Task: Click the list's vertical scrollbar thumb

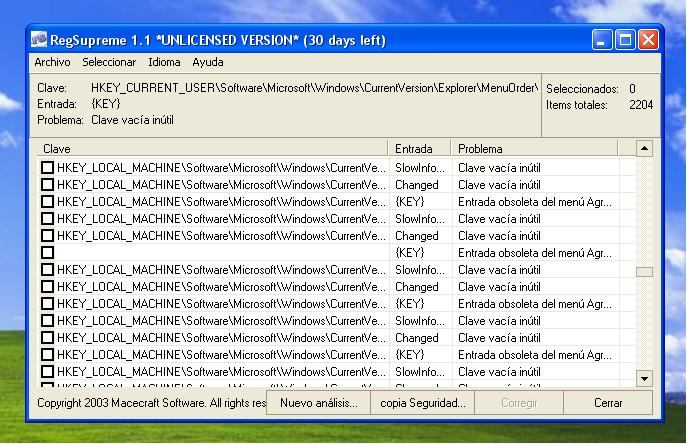Action: coord(644,272)
